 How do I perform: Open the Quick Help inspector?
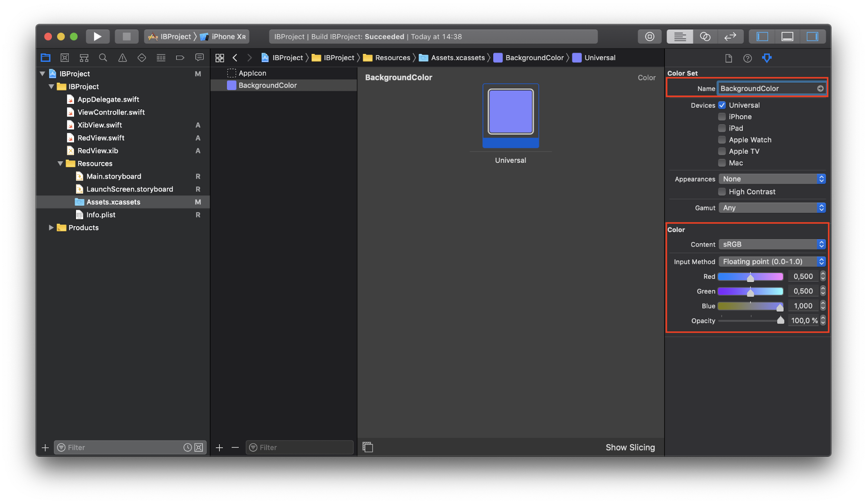pyautogui.click(x=747, y=58)
